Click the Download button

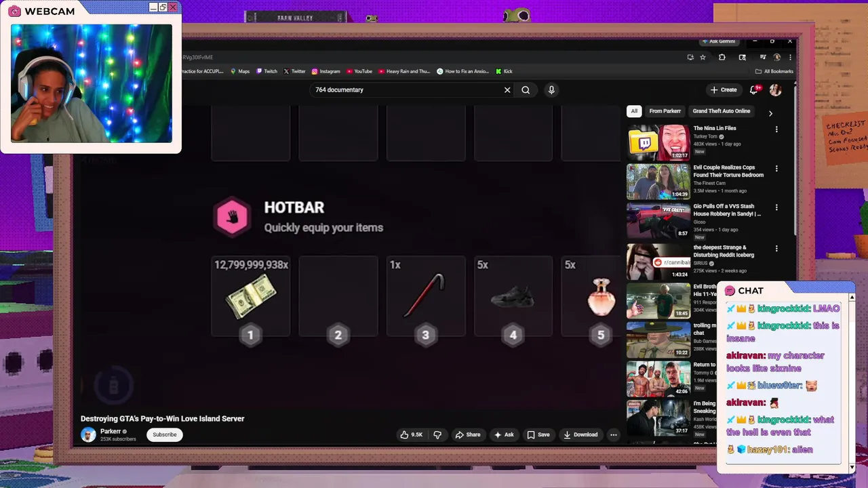point(580,434)
